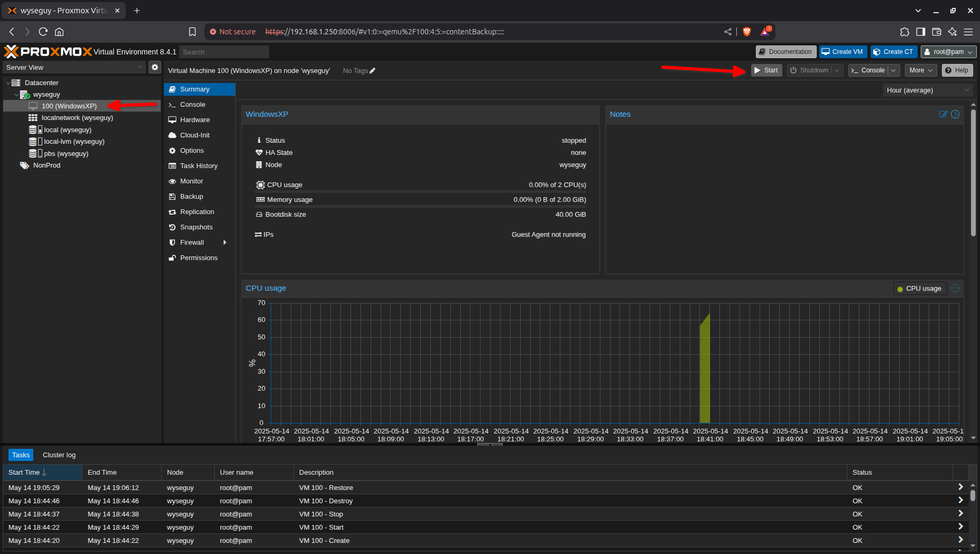Click the Help button
This screenshot has width=980, height=554.
pos(957,70)
